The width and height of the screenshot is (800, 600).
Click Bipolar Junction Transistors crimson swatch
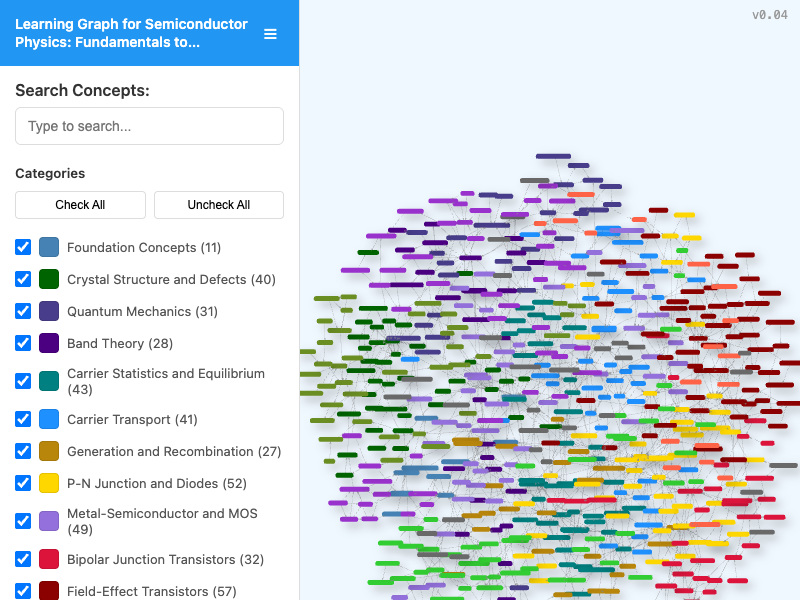(x=49, y=559)
